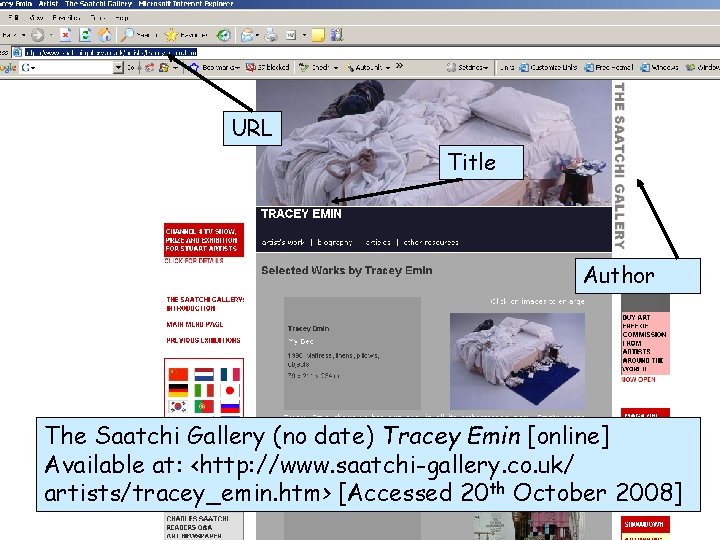Viewport: 720px width, 540px height.
Task: Open Google toolbar Settings
Action: tap(467, 68)
